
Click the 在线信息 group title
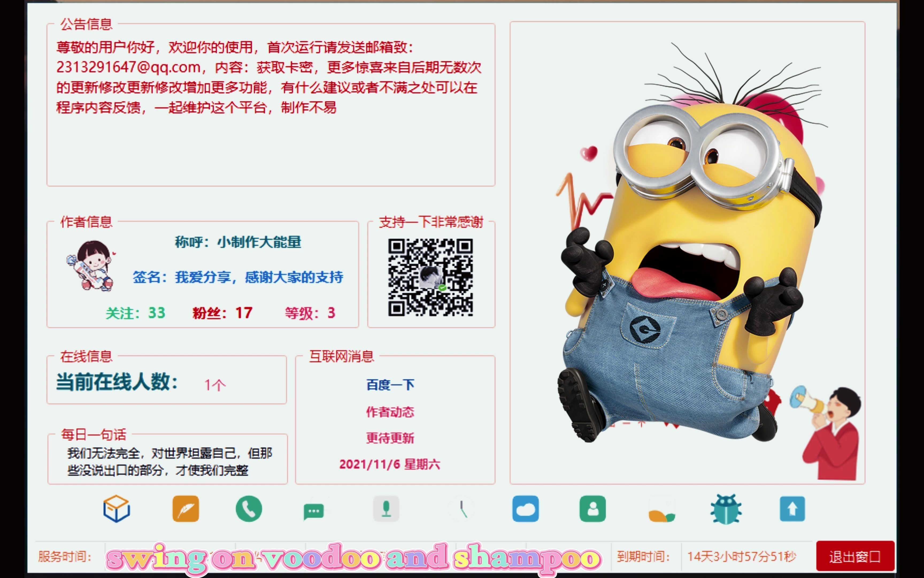coord(86,356)
